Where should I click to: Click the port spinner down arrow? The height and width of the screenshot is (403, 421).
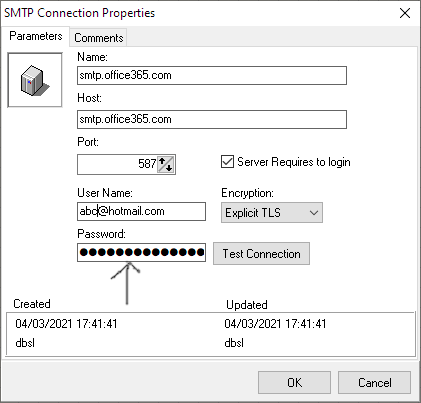[x=170, y=167]
